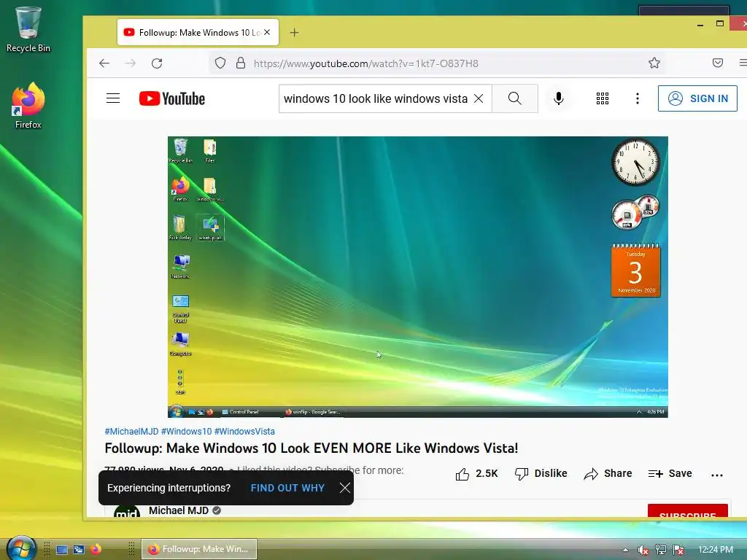Open YouTube settings three-dot menu
Image resolution: width=747 pixels, height=560 pixels.
click(638, 98)
